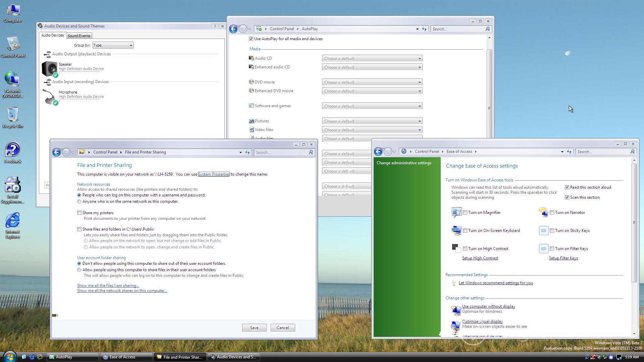Select the Microphone device icon
Screen dimensions: 644x362
coord(50,97)
